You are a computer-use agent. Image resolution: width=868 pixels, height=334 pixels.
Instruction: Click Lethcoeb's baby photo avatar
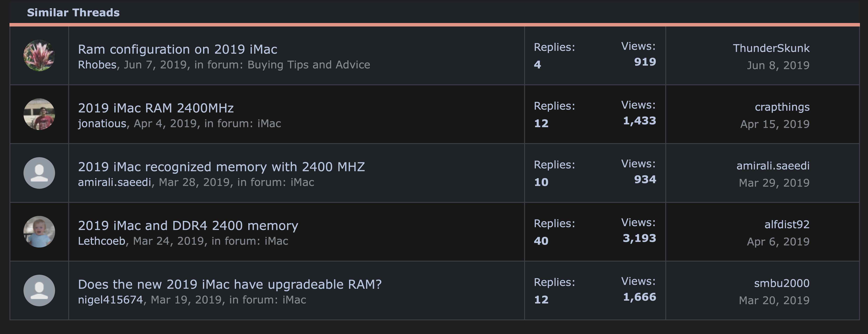(x=39, y=232)
